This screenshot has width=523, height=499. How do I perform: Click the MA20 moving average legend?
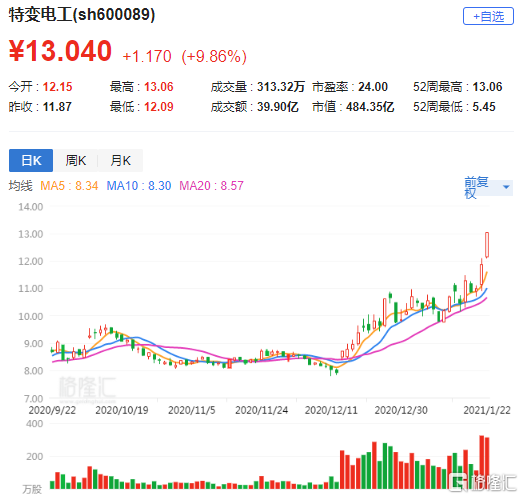[x=211, y=186]
